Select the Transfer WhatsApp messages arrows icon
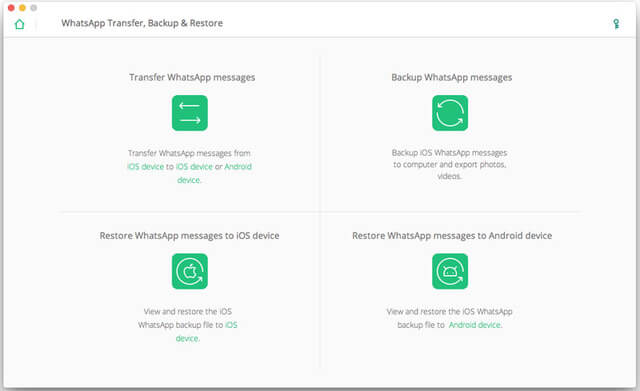 click(190, 113)
